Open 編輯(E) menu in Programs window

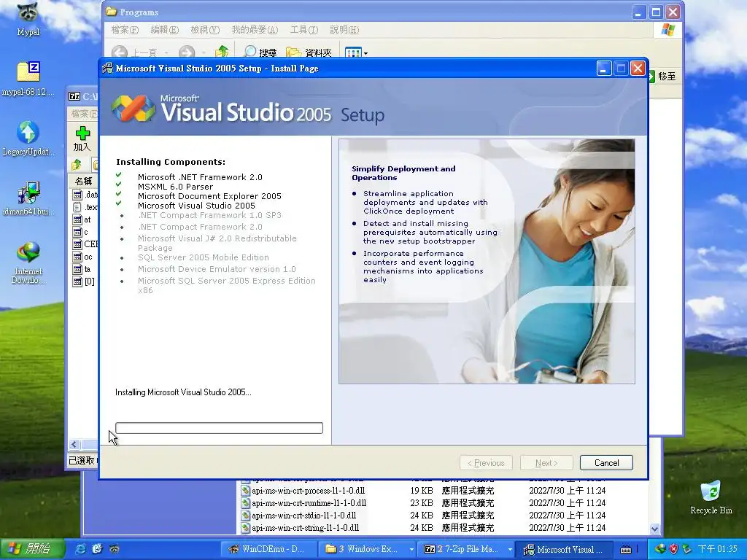(164, 30)
